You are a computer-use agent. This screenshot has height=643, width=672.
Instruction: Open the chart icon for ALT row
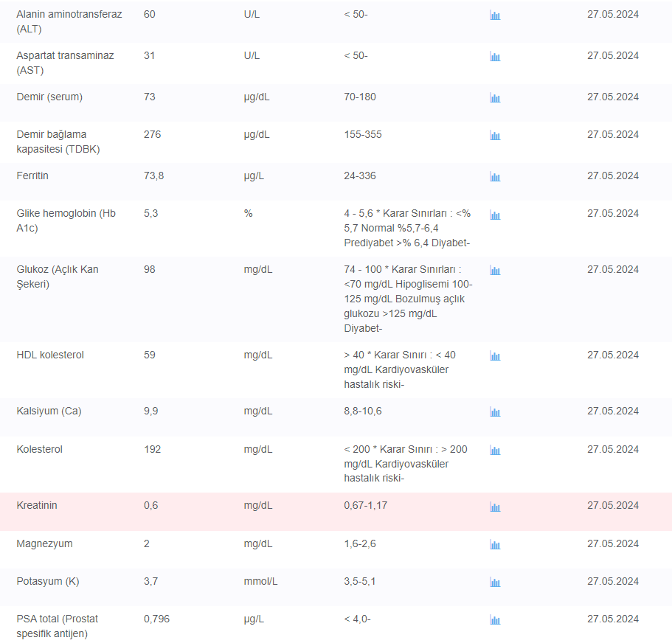click(495, 15)
